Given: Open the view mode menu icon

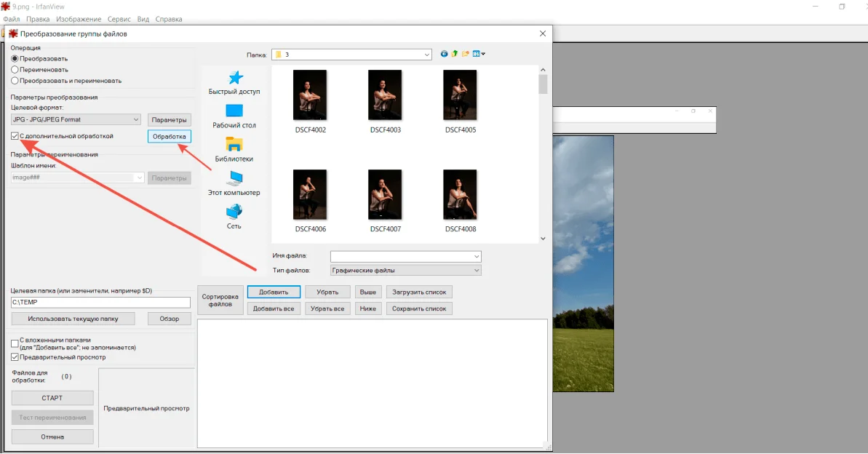Looking at the screenshot, I should [479, 54].
